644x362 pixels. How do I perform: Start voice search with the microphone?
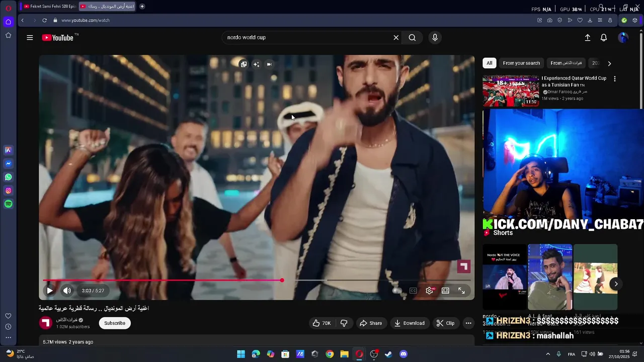click(435, 38)
